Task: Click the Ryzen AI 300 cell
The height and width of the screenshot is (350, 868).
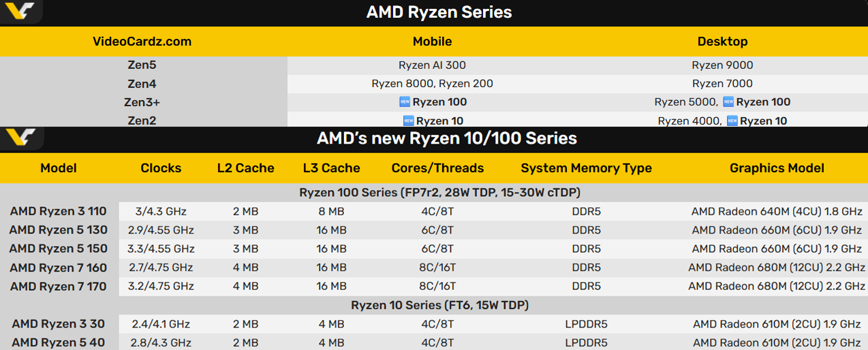Action: click(432, 65)
